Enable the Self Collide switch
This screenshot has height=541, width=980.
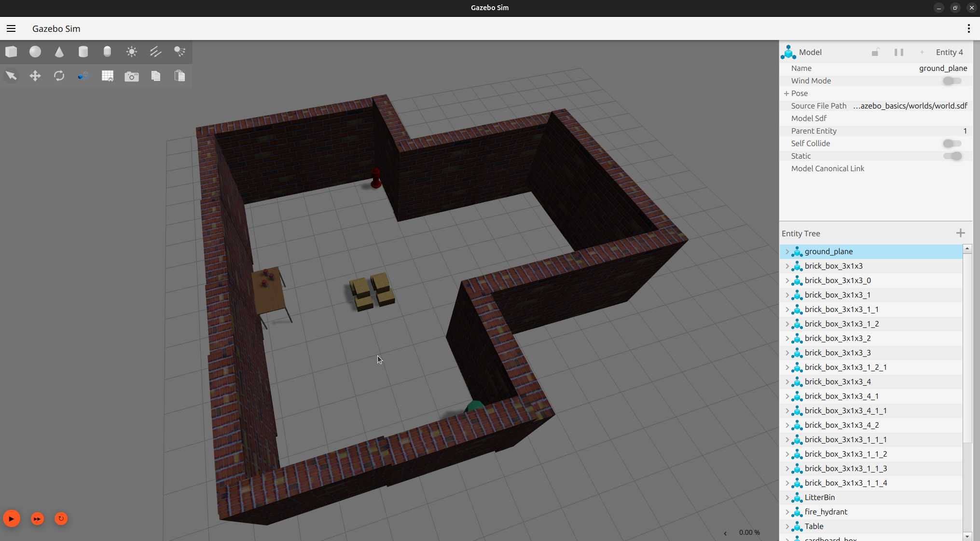coord(952,144)
